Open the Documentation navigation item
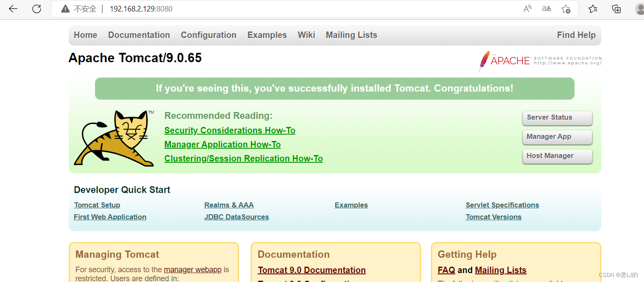The width and height of the screenshot is (644, 282). point(139,35)
